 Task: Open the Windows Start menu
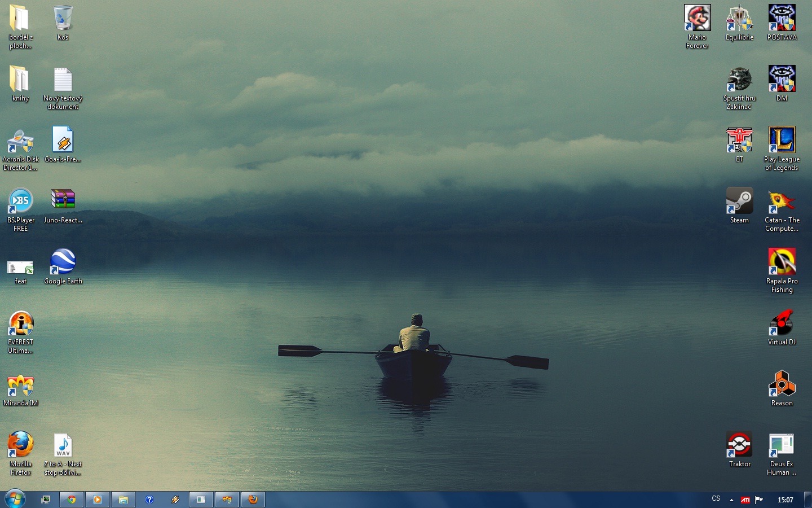tap(15, 499)
